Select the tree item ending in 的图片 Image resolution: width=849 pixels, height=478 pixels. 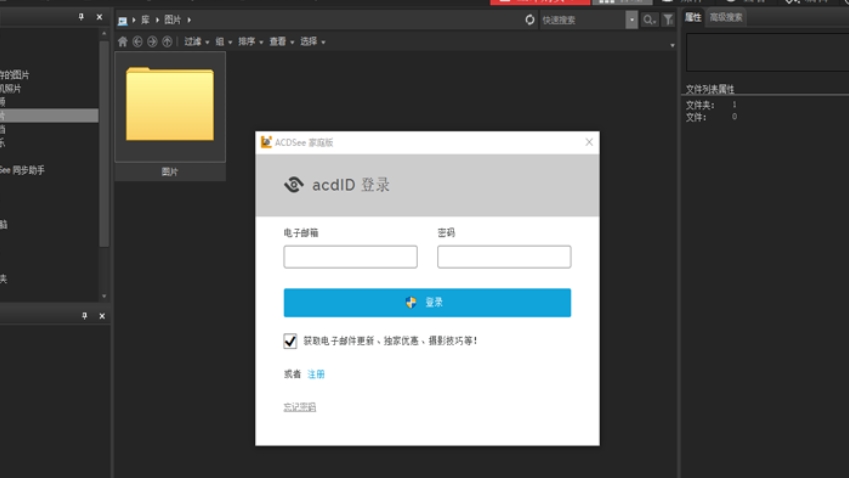[15, 75]
